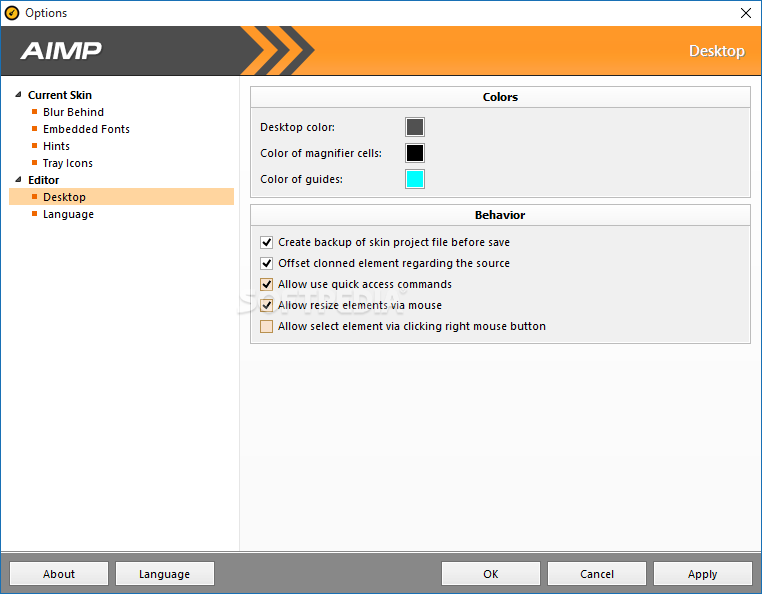Select the Desktop item under Editor
762x594 pixels.
(121, 197)
